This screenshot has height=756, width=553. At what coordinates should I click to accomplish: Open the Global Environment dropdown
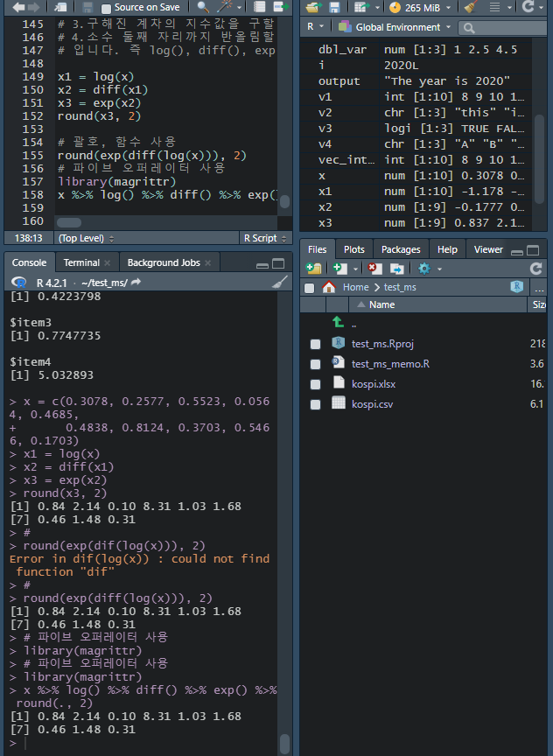tap(395, 27)
